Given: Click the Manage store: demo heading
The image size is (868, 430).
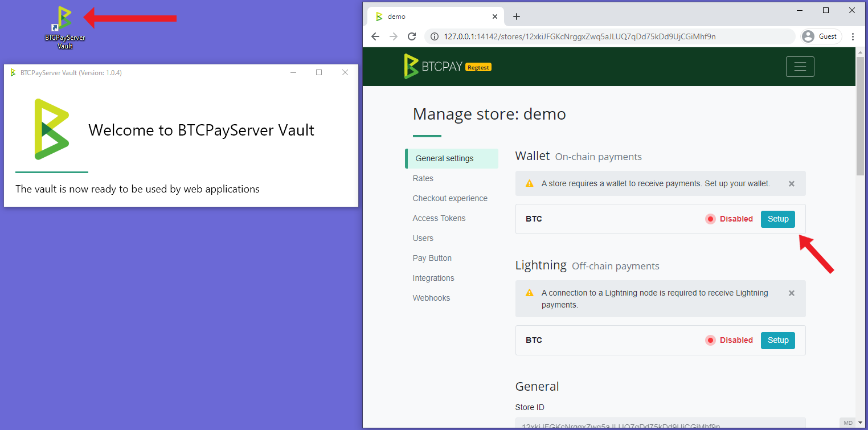Looking at the screenshot, I should tap(489, 114).
